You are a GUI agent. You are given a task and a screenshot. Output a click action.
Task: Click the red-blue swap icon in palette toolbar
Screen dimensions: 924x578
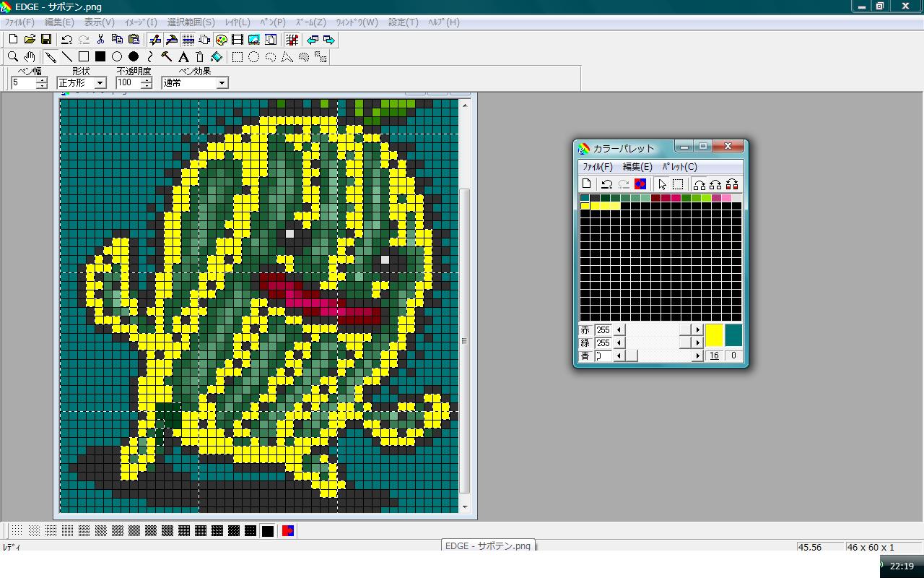click(640, 184)
